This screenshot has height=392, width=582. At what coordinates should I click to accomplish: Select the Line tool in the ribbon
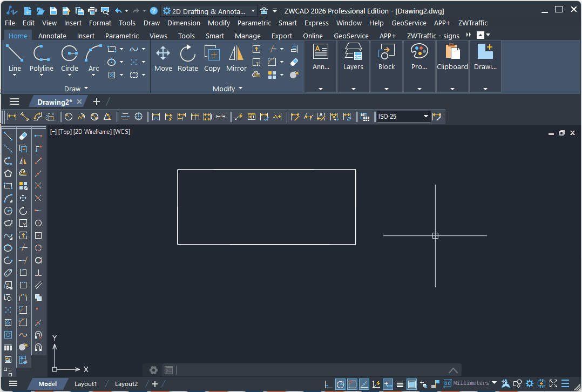pyautogui.click(x=15, y=58)
